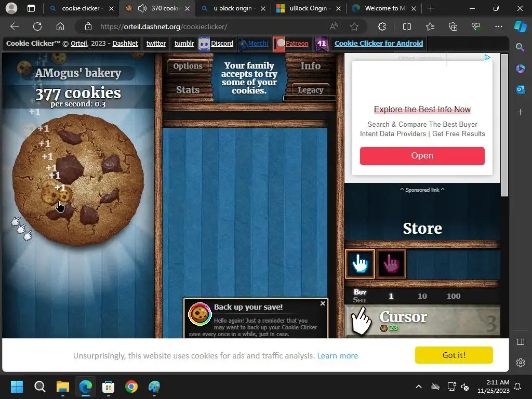Open a new browser tab
This screenshot has width=532, height=399.
[431, 8]
